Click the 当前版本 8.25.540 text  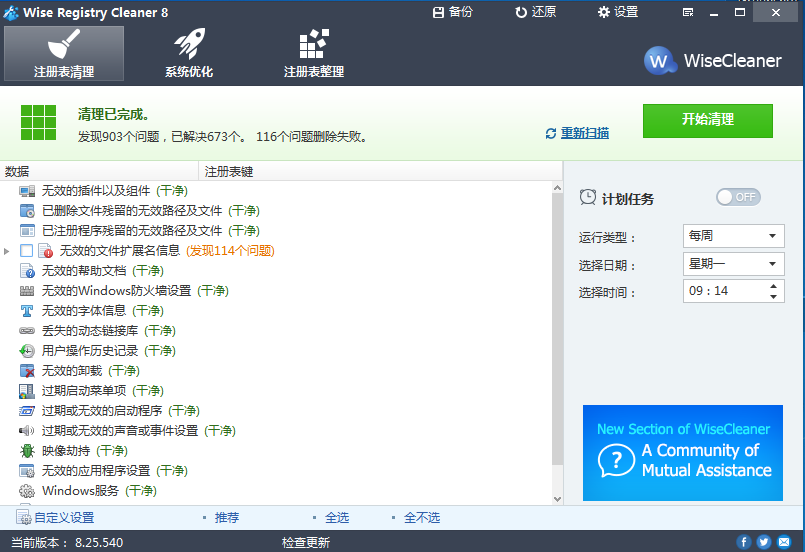67,543
